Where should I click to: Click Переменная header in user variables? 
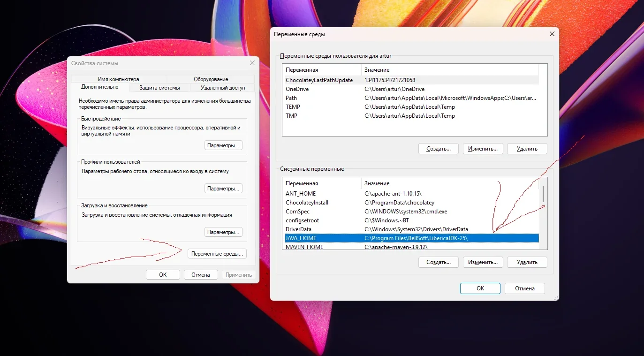click(322, 70)
